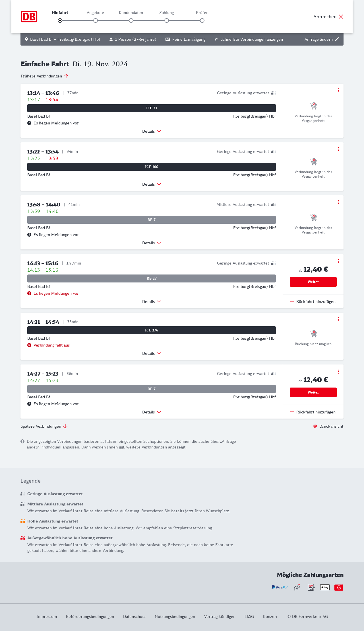Cancel booking with the Abbrechen X icon

tap(341, 17)
